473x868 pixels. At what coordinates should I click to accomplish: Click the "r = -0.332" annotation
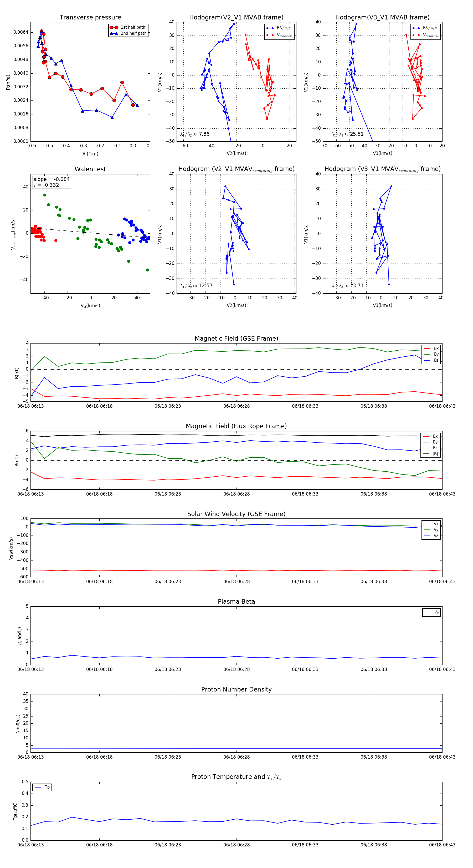point(46,185)
